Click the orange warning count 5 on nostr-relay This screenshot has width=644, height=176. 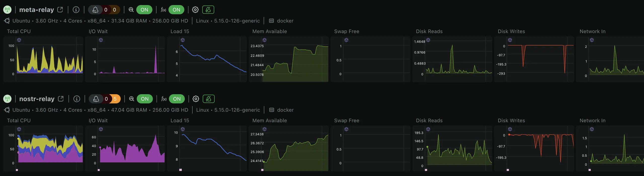115,99
